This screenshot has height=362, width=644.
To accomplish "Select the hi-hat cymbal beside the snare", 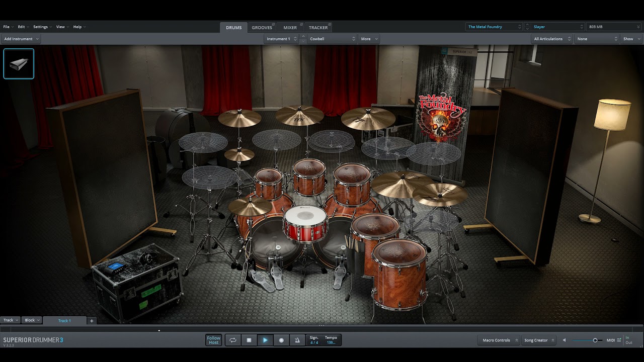I will (x=250, y=206).
